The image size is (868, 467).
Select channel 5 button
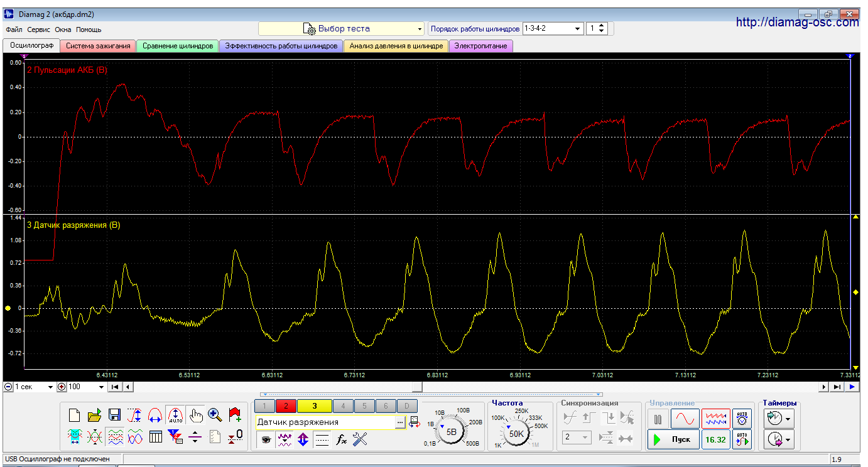[364, 405]
